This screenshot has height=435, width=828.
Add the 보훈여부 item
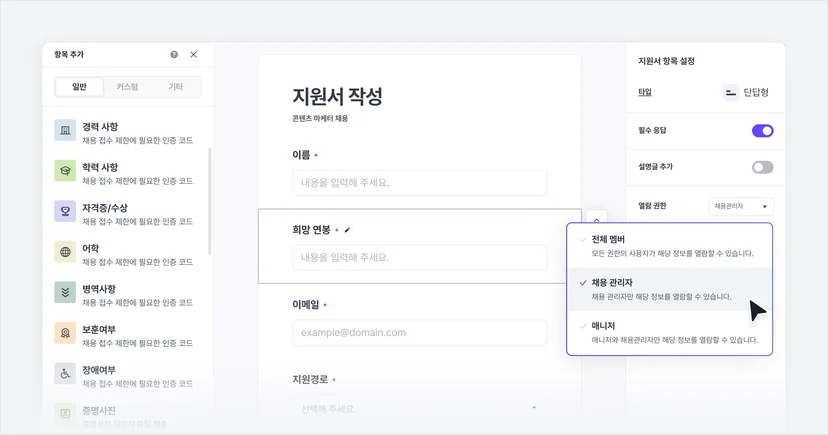(x=125, y=336)
